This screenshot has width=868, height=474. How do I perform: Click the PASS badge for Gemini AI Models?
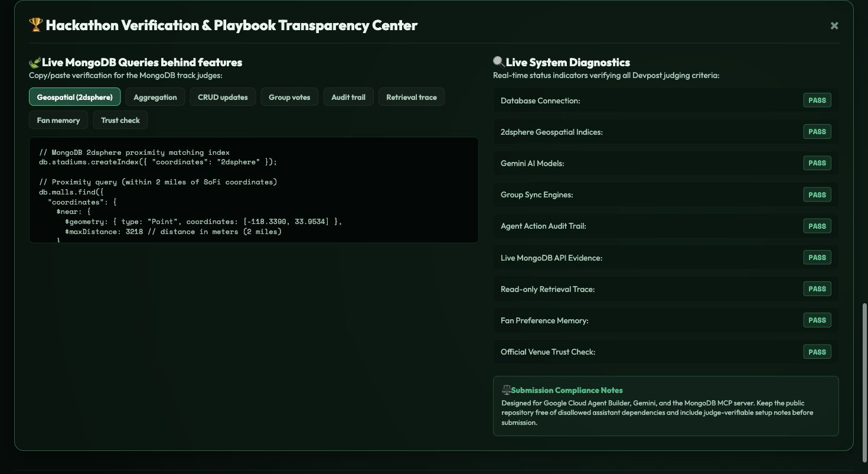[817, 163]
